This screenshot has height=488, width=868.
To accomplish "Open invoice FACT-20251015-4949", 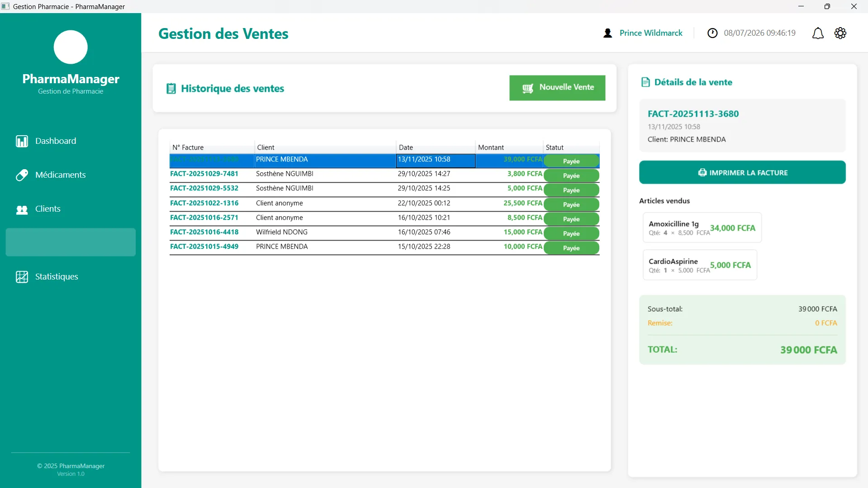I will coord(204,246).
